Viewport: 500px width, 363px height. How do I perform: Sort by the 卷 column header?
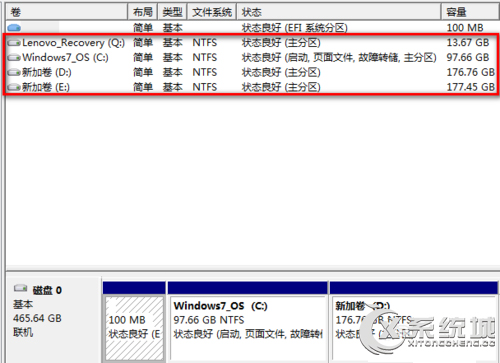point(67,12)
